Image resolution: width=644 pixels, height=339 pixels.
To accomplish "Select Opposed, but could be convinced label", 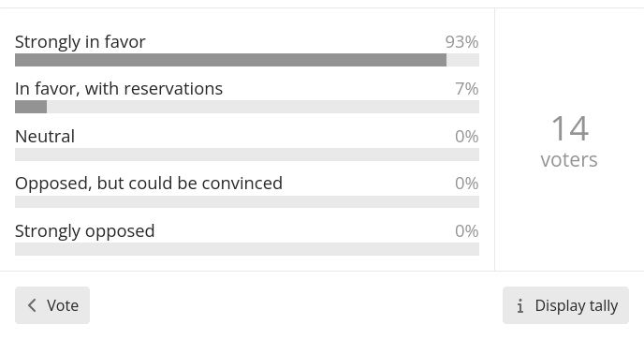I will (149, 184).
